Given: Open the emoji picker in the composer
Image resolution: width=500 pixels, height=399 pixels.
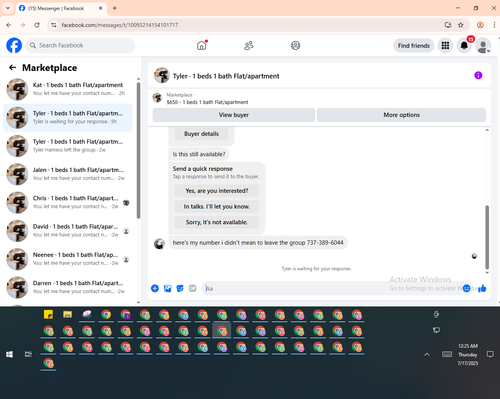Looking at the screenshot, I should coord(467,288).
